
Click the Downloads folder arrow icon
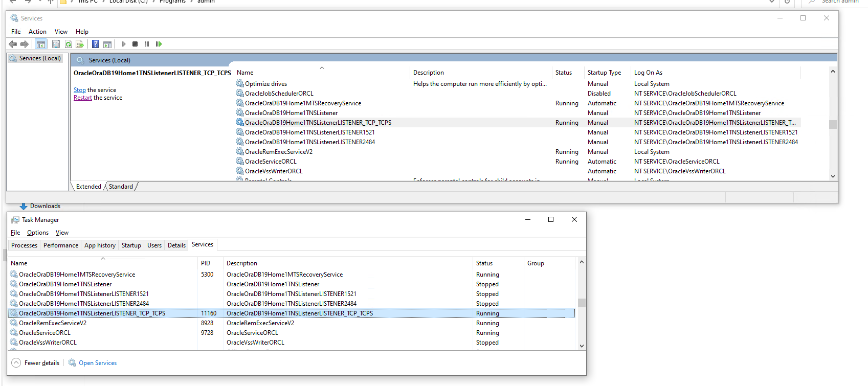pyautogui.click(x=24, y=206)
